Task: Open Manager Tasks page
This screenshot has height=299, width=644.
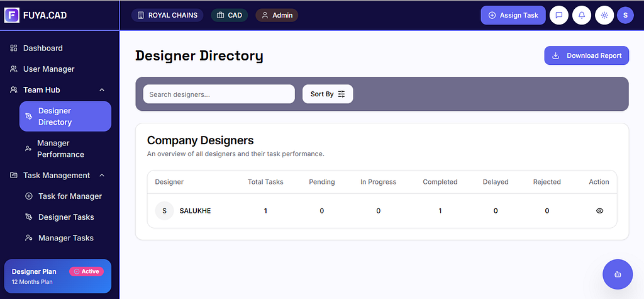Action: point(65,238)
